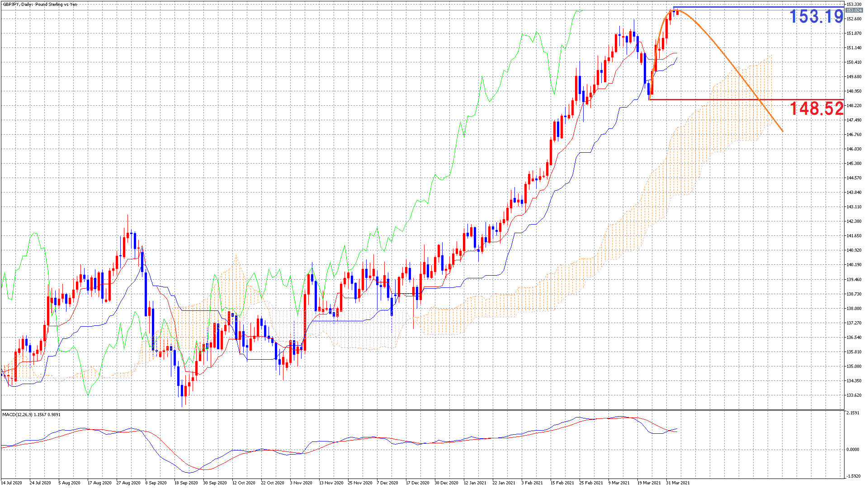Click the 13 Nov 2020 date label
The height and width of the screenshot is (488, 868).
[x=331, y=483]
